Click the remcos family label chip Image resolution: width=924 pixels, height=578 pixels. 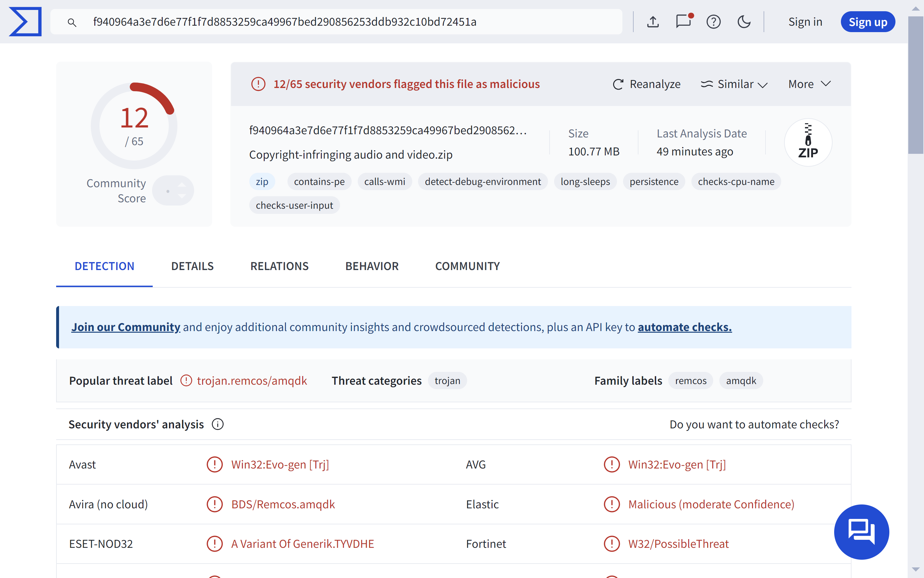(x=690, y=381)
